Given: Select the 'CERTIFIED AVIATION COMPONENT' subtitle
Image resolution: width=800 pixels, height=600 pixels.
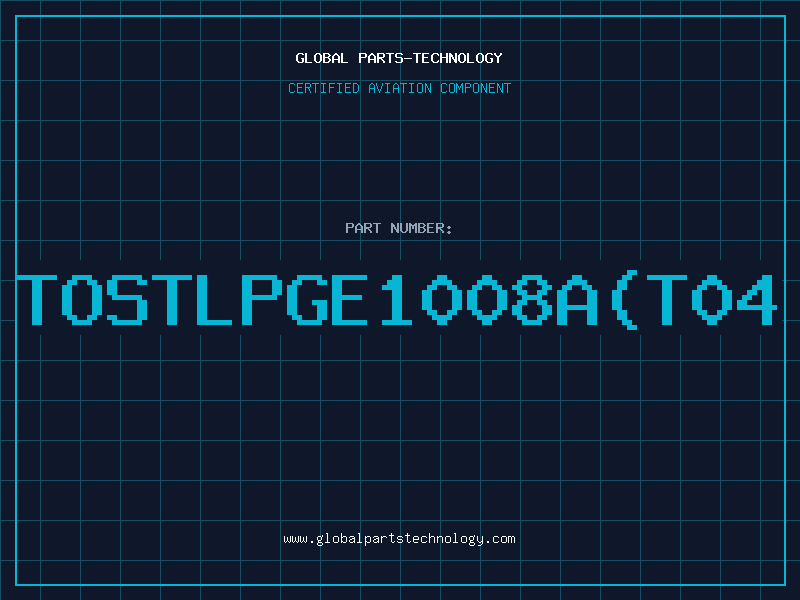Looking at the screenshot, I should (x=399, y=88).
